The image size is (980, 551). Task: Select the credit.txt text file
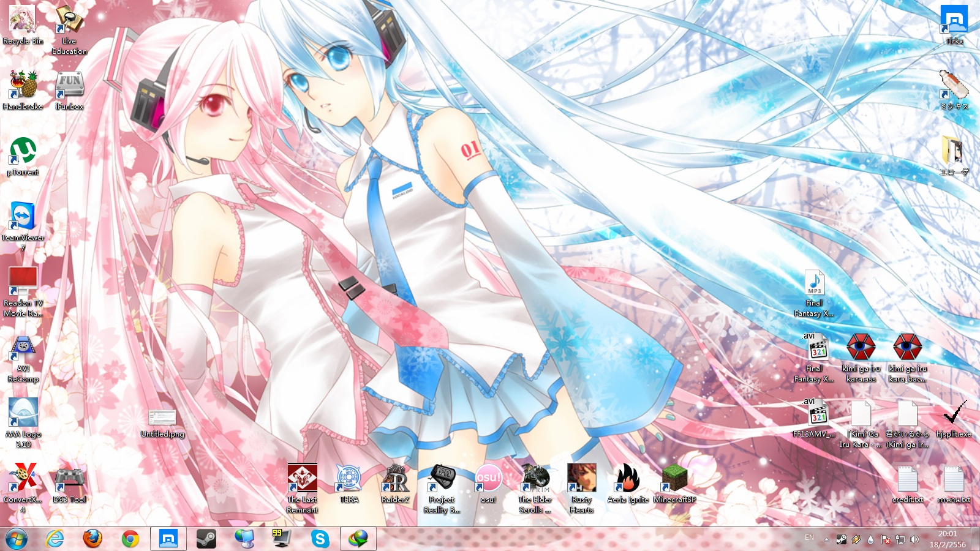[907, 484]
